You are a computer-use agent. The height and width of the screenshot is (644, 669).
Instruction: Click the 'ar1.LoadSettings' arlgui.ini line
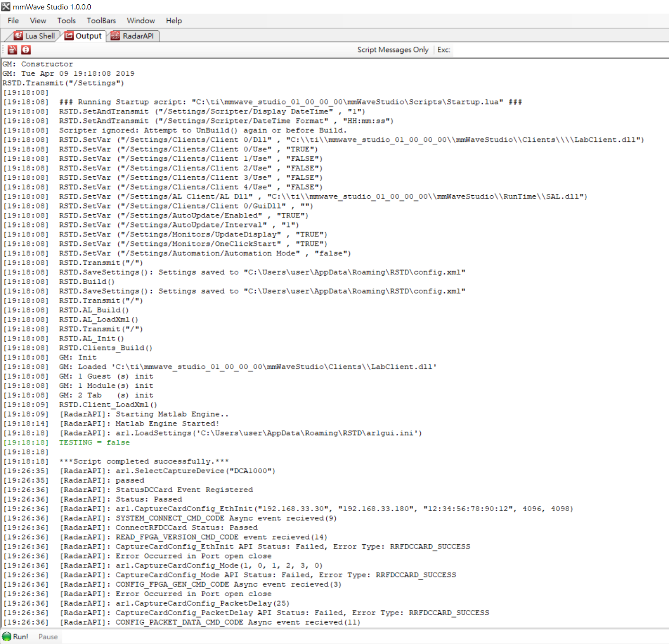point(213,433)
